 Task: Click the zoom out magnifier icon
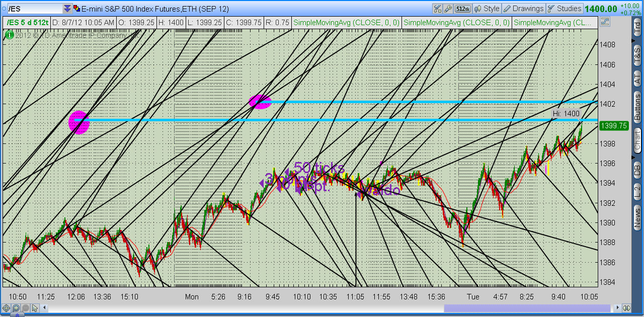point(25,308)
